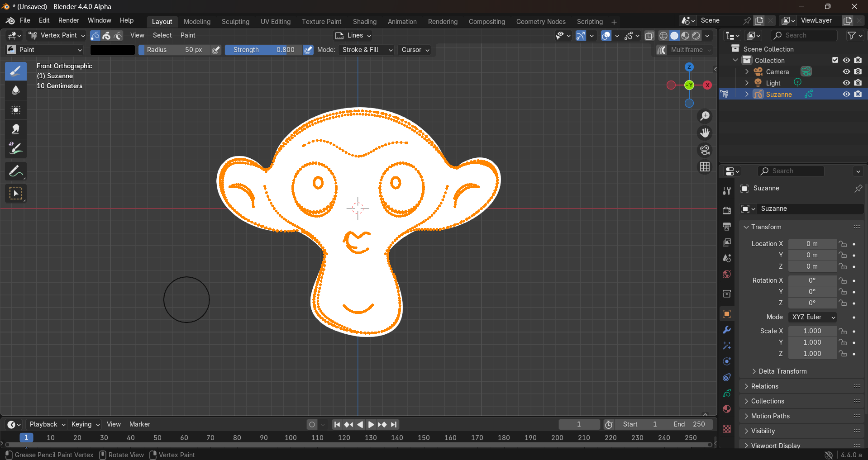Open the Texture properties tab
This screenshot has width=868, height=460.
pyautogui.click(x=727, y=429)
